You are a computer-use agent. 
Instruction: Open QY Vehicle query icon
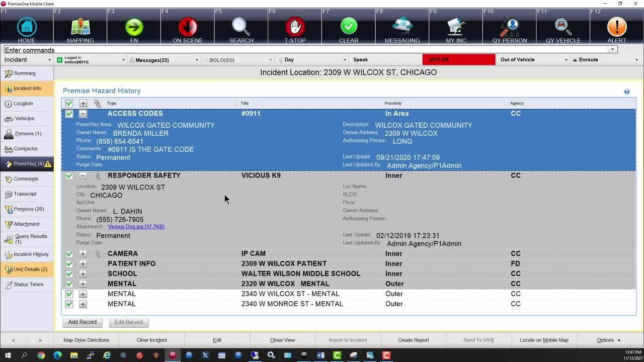click(563, 28)
